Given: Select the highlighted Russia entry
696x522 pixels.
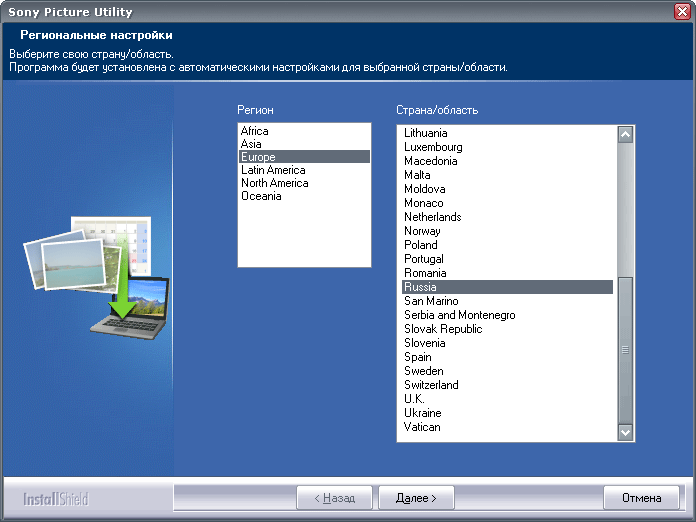Looking at the screenshot, I should point(507,287).
